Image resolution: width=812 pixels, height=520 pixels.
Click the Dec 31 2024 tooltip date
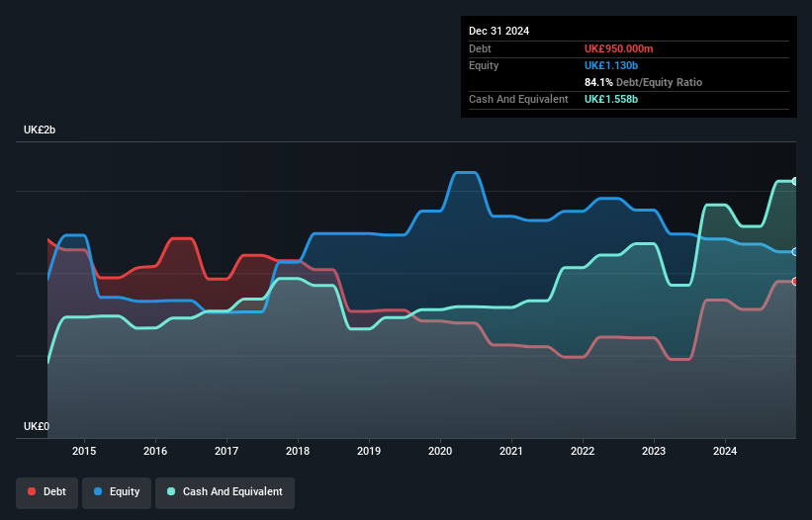tap(498, 31)
